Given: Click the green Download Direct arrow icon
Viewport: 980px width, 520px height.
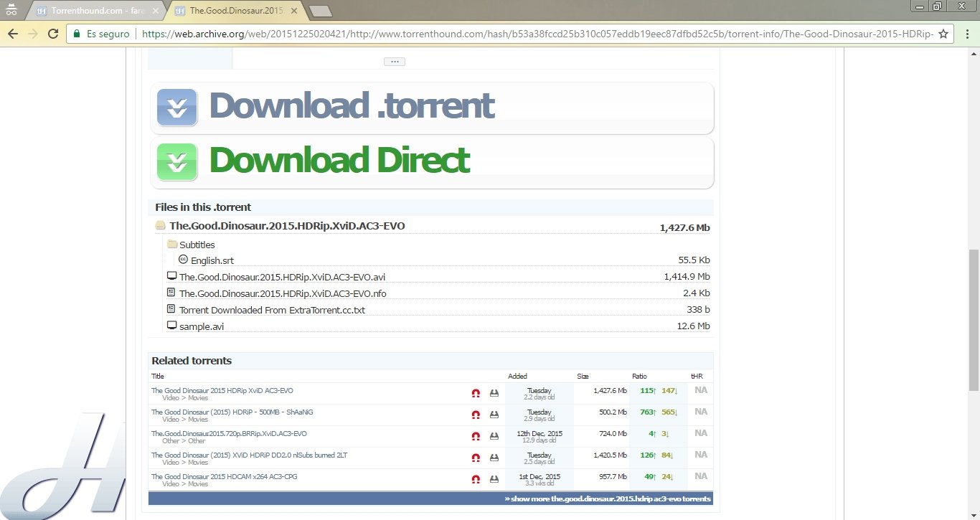Looking at the screenshot, I should pyautogui.click(x=177, y=162).
